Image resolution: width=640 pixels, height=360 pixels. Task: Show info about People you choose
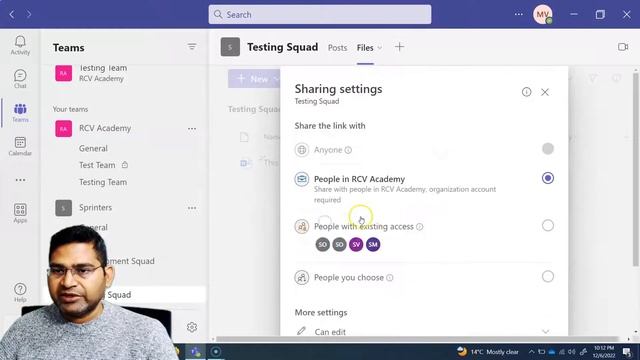click(390, 278)
